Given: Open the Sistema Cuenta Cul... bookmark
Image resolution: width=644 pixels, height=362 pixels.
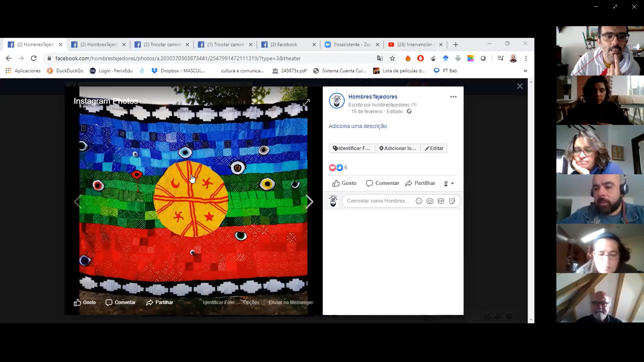Looking at the screenshot, I should coord(339,71).
